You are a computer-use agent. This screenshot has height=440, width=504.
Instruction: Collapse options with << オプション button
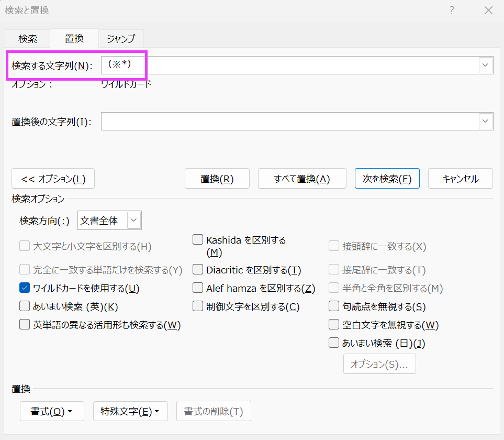click(53, 179)
